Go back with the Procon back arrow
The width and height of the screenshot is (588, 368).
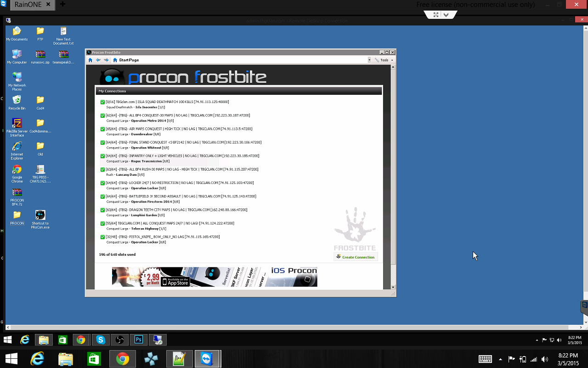point(98,60)
